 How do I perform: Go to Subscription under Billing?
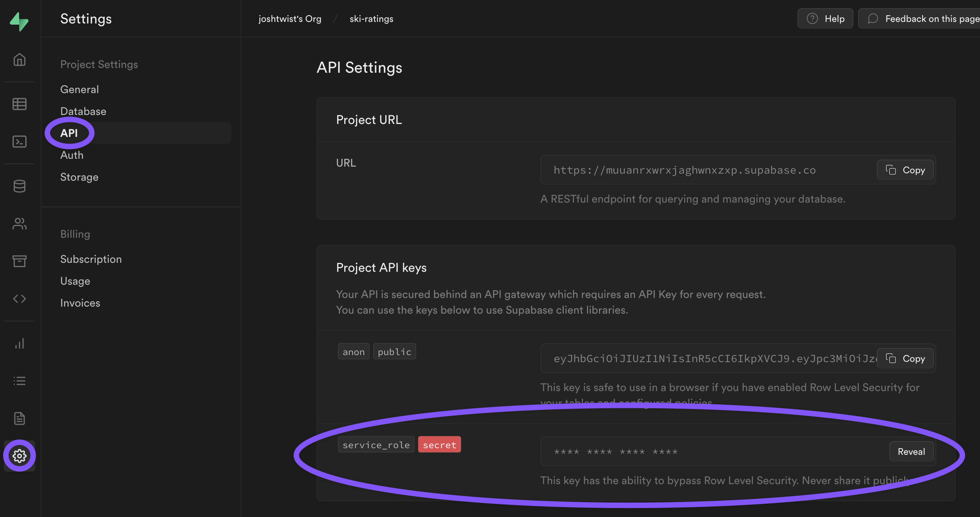pyautogui.click(x=91, y=259)
